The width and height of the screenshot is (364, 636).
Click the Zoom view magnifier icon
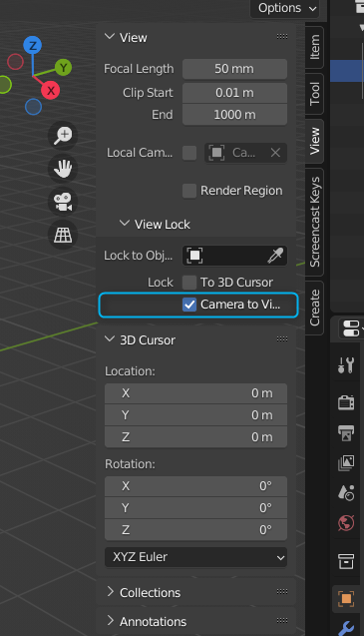63,135
